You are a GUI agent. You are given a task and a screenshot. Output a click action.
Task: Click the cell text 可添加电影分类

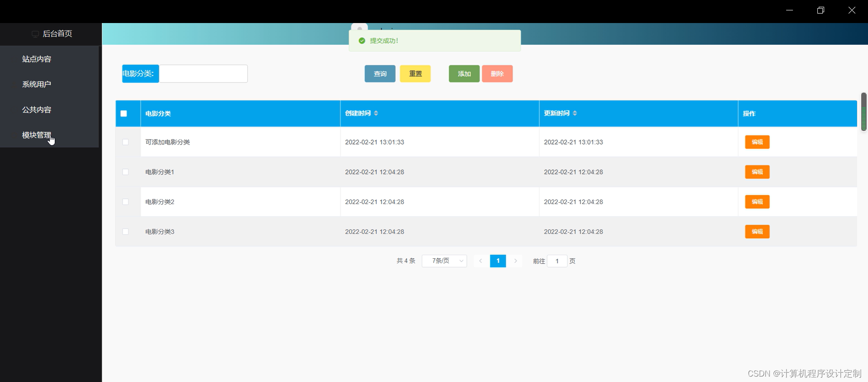coord(167,142)
